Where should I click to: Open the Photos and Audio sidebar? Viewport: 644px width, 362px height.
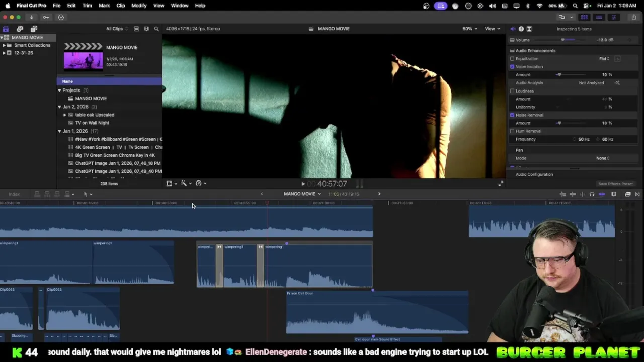coord(20,29)
